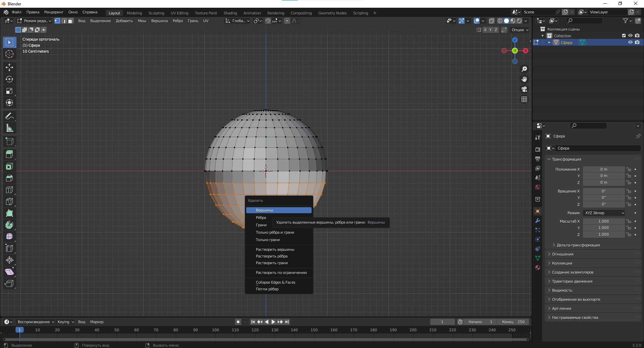Image resolution: width=644 pixels, height=348 pixels.
Task: Click the pan view hand icon
Action: (x=524, y=79)
